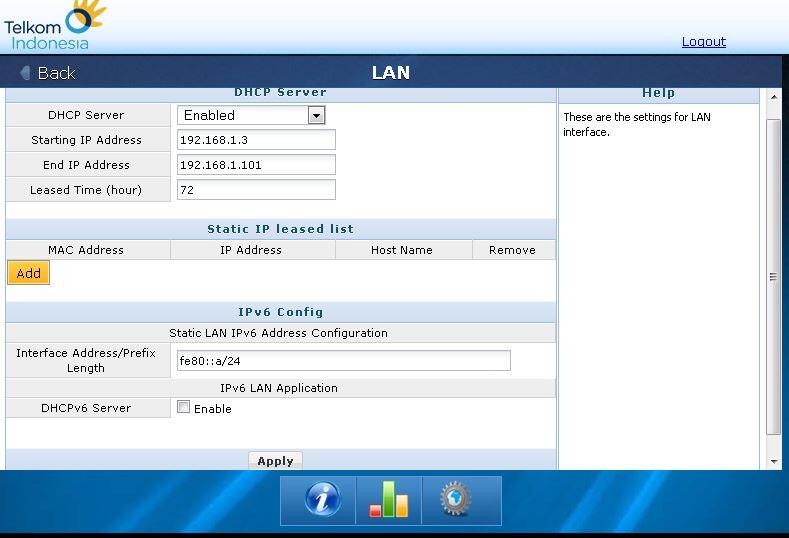Click the Host Name column header
Screen dimensions: 789x538
click(402, 250)
